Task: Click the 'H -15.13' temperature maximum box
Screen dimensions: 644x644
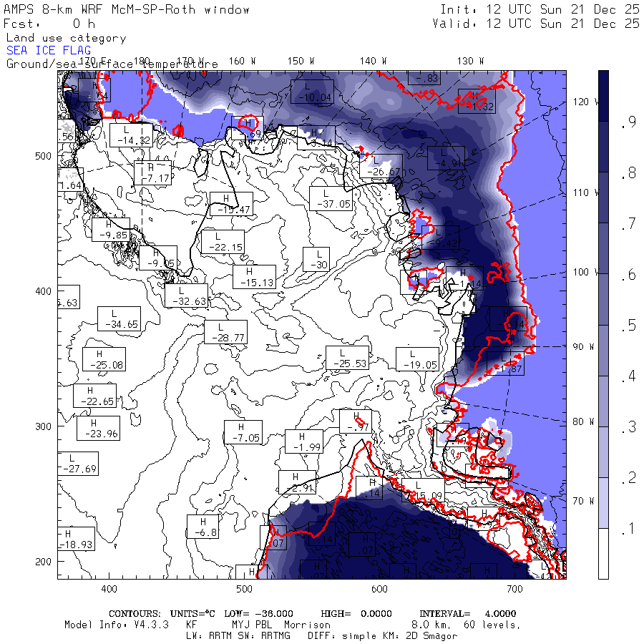Action: click(254, 277)
